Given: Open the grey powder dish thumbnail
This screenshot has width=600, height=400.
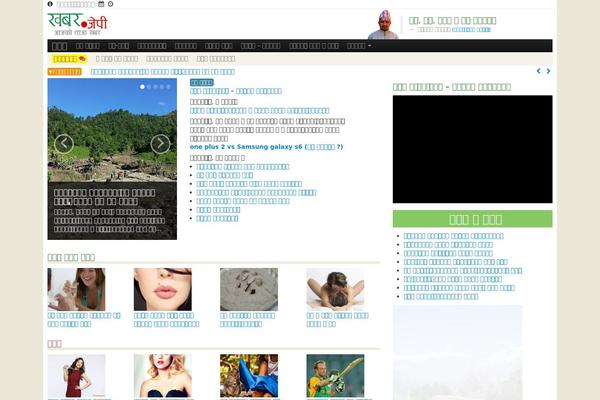Looking at the screenshot, I should click(249, 289).
